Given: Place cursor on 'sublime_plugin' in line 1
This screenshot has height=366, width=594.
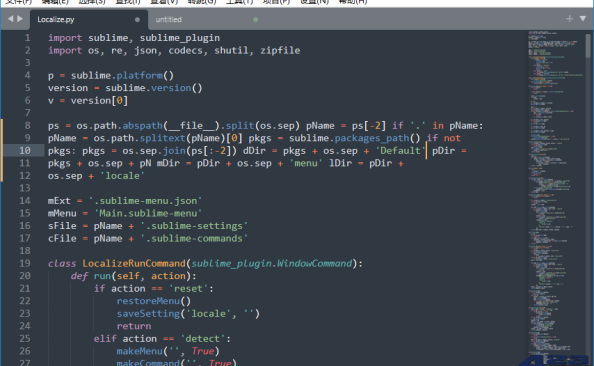Looking at the screenshot, I should 180,38.
